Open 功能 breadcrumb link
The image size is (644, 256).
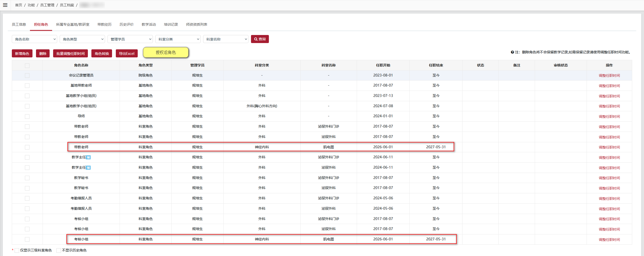(x=31, y=5)
